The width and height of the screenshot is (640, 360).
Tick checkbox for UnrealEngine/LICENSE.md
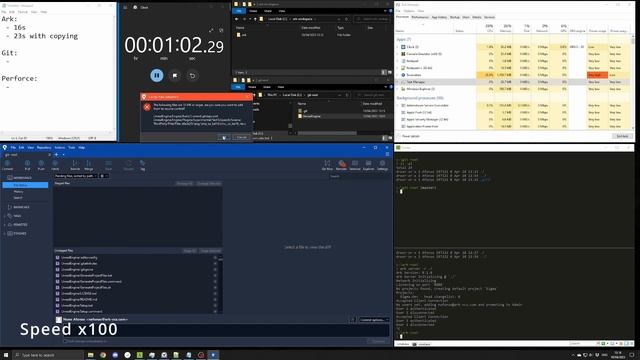pyautogui.click(x=58, y=293)
